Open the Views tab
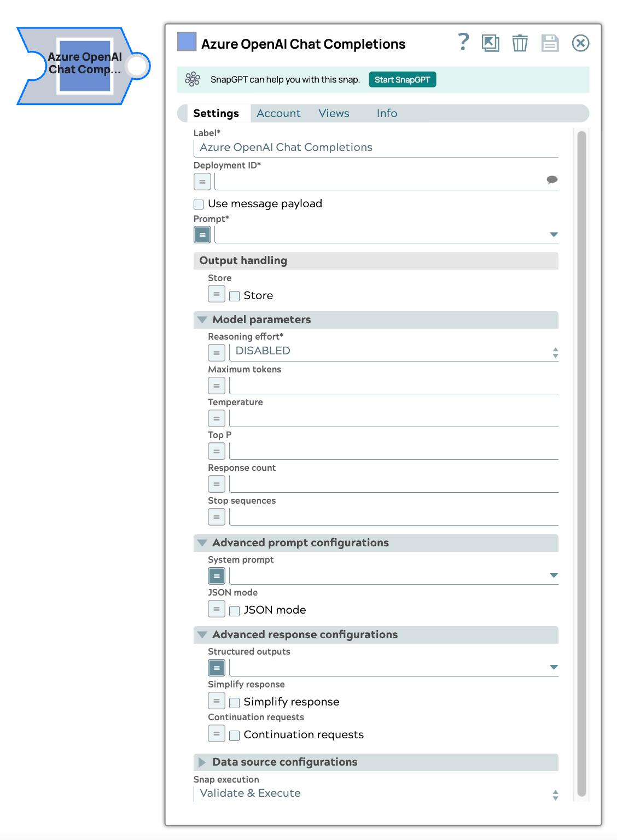Image resolution: width=617 pixels, height=840 pixels. (334, 113)
